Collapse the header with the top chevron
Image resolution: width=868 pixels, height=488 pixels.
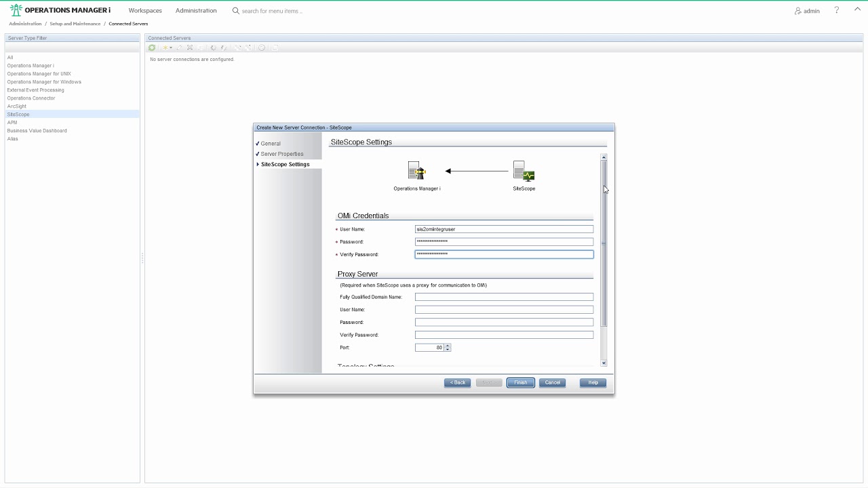coord(857,9)
